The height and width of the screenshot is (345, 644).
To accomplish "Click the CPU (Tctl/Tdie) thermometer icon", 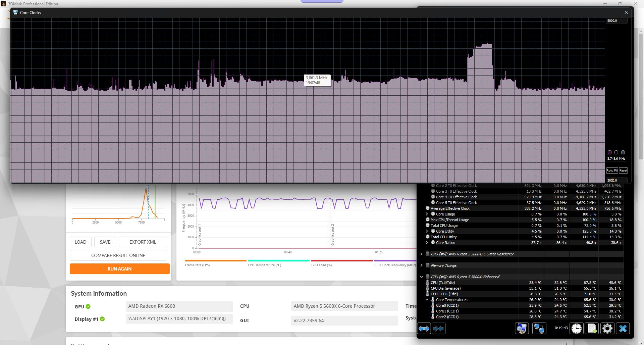I will 428,283.
